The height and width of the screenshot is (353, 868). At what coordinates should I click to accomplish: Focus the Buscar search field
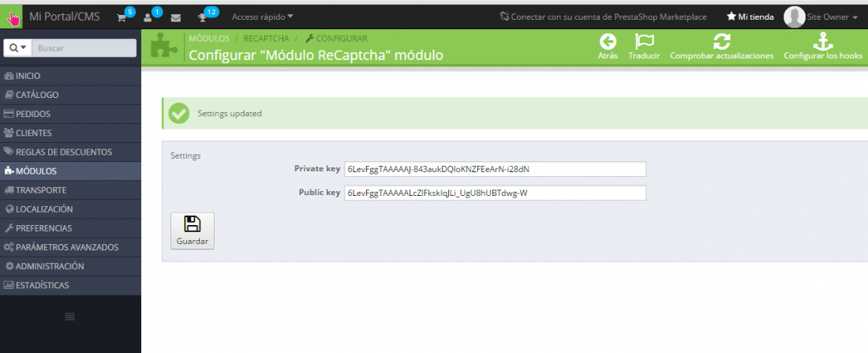[x=84, y=48]
